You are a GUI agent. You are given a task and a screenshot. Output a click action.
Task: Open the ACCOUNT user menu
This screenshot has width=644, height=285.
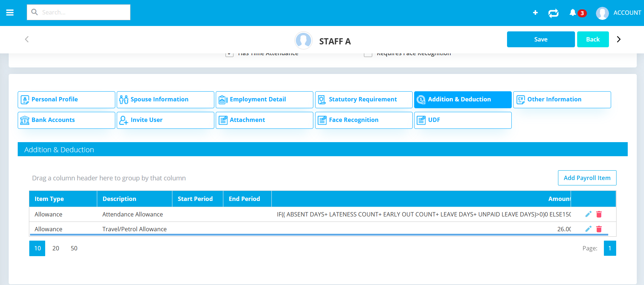(619, 13)
